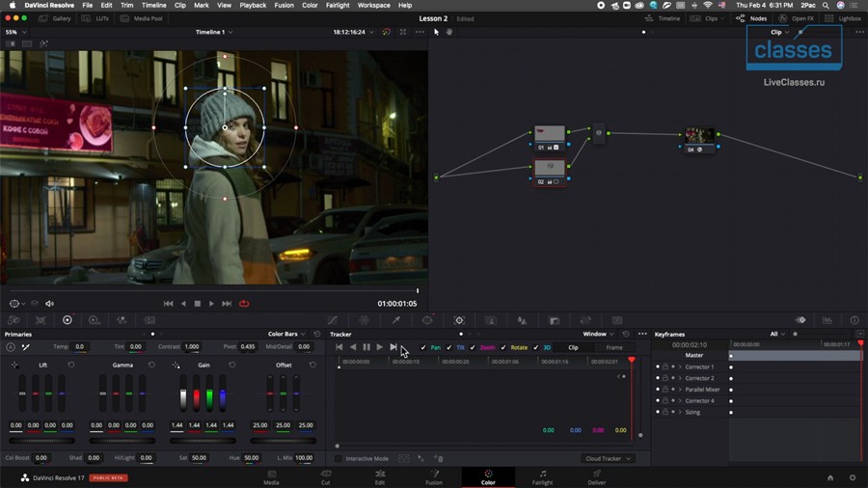Viewport: 868px width, 488px height.
Task: Switch to Deliver page tab
Action: [x=596, y=477]
